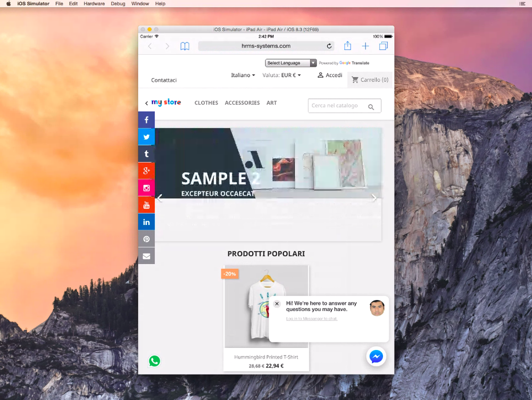Open the Italiano language dropdown
Screen dimensions: 532x400
(x=243, y=75)
